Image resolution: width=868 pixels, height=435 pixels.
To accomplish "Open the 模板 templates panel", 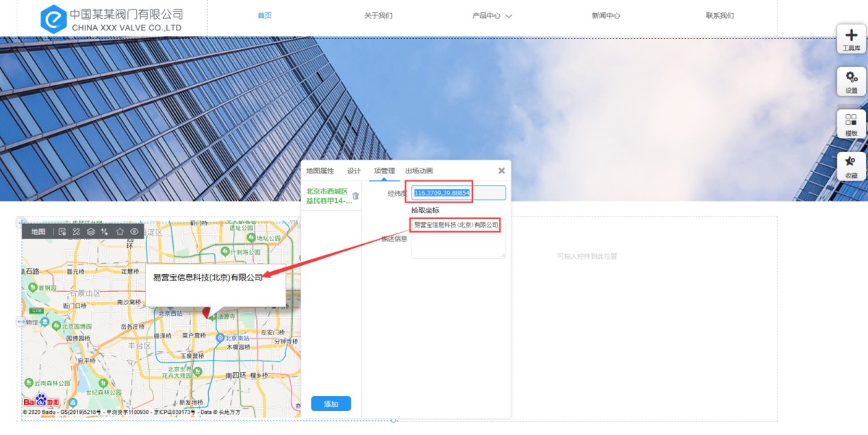I will (851, 124).
